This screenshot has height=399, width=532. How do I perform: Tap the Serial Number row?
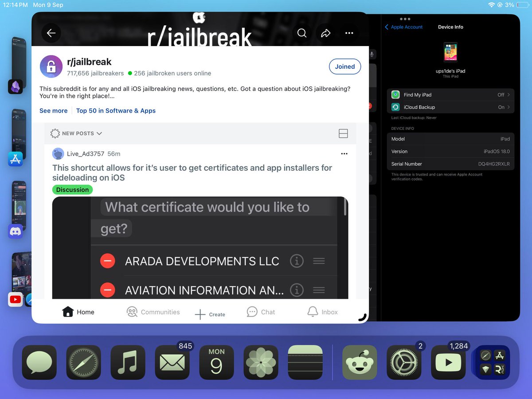(x=451, y=164)
